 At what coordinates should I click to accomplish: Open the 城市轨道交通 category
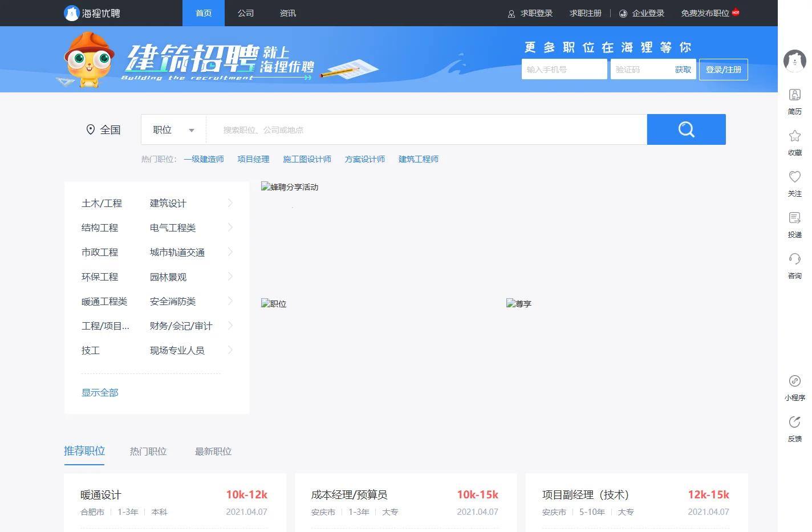pos(177,252)
